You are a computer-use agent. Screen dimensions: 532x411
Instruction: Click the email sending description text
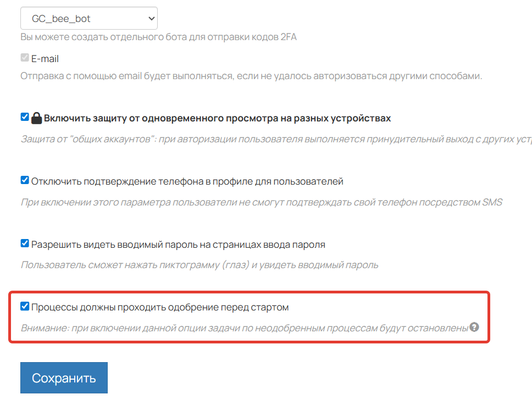coord(251,76)
